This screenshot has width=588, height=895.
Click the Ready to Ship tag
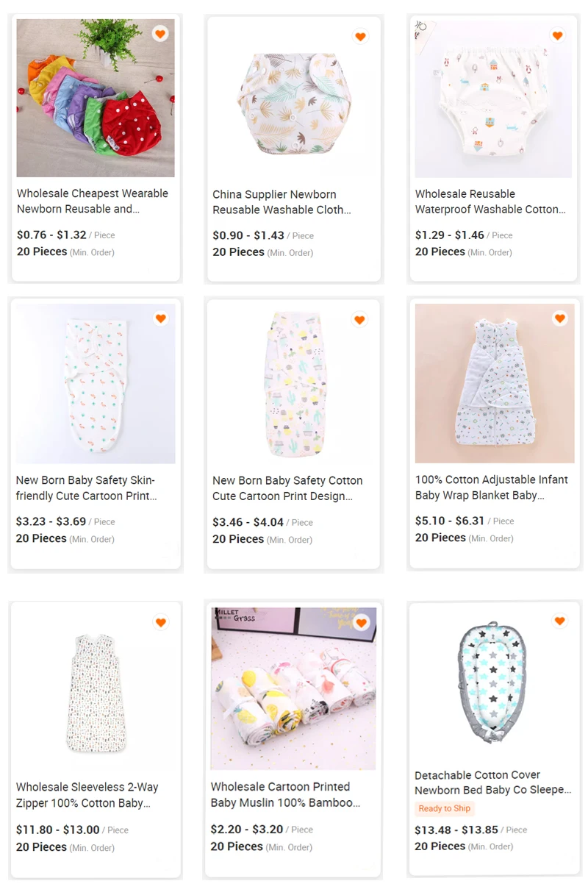[445, 808]
